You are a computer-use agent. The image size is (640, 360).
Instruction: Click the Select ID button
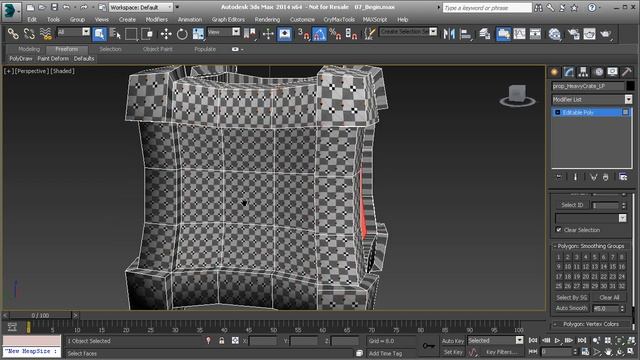(x=572, y=205)
